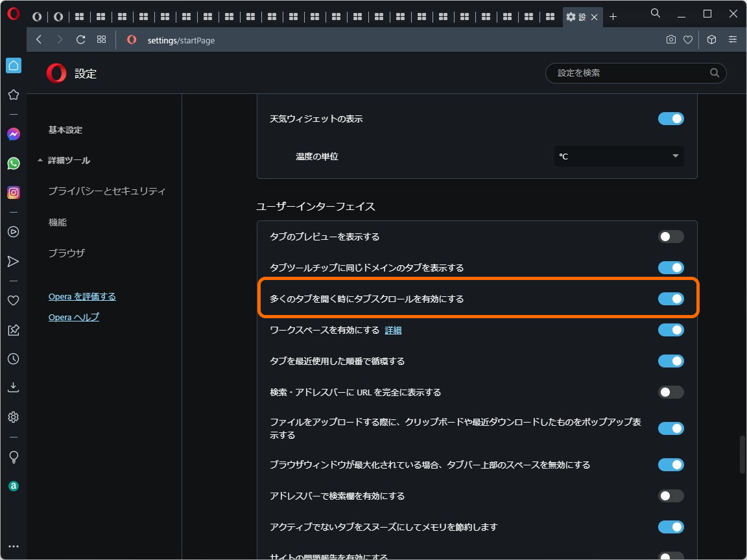The width and height of the screenshot is (747, 560).
Task: Open the crypto wallet cube icon
Action: tap(711, 40)
